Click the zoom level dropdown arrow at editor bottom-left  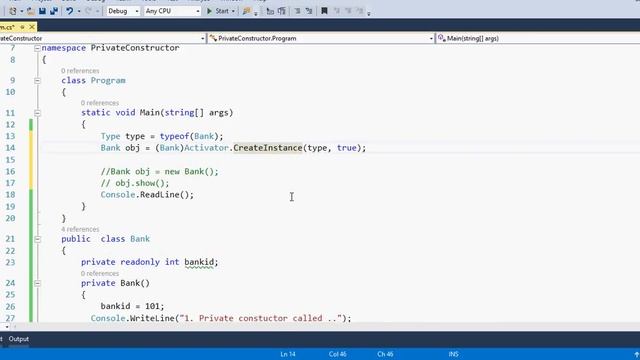pyautogui.click(x=7, y=327)
